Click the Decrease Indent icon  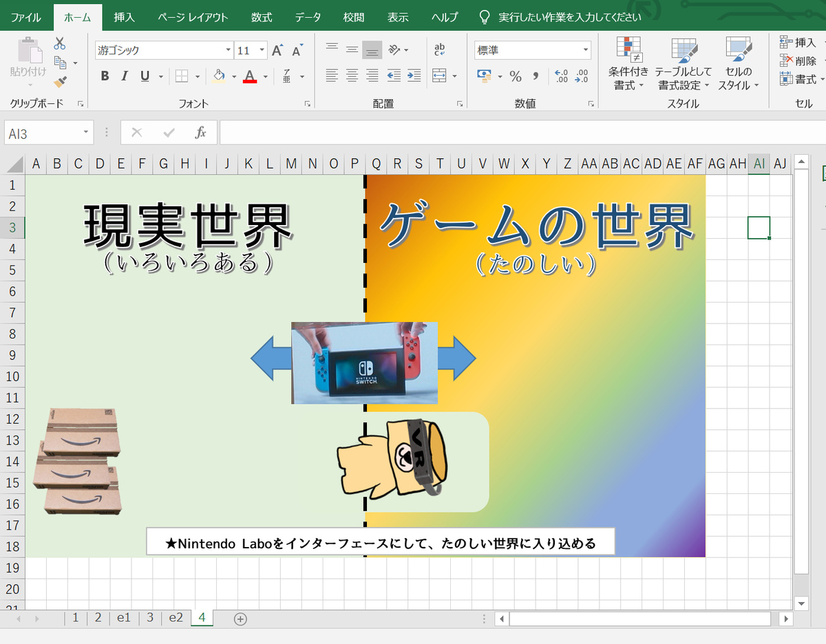394,75
